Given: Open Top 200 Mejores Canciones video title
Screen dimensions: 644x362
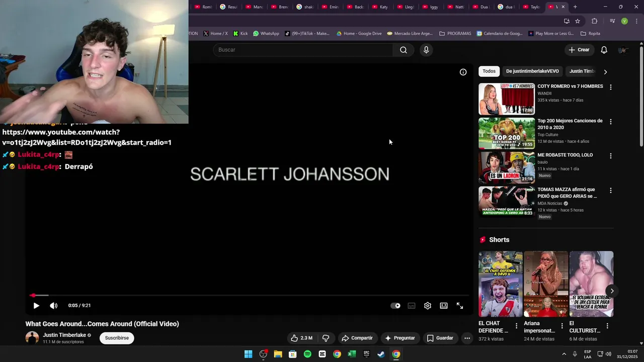Looking at the screenshot, I should [x=570, y=124].
